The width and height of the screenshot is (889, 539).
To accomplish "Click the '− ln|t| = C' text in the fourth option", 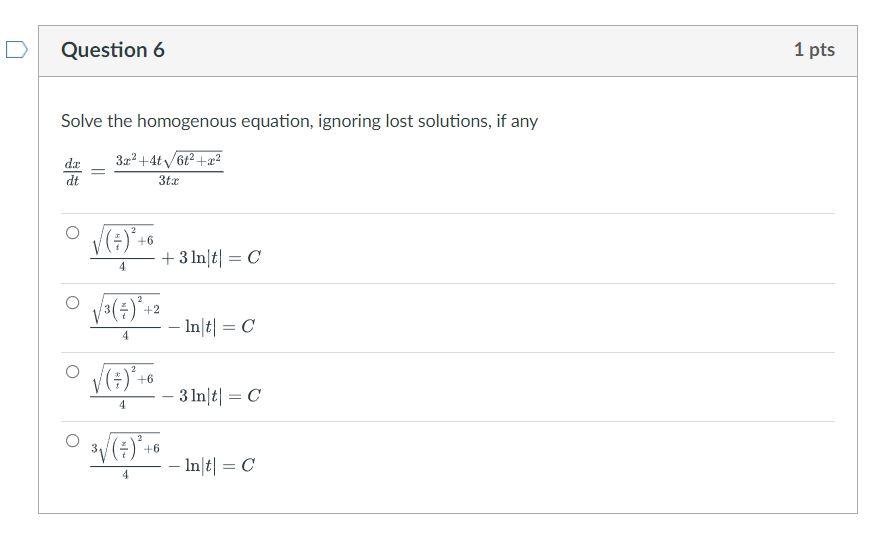I will click(211, 466).
